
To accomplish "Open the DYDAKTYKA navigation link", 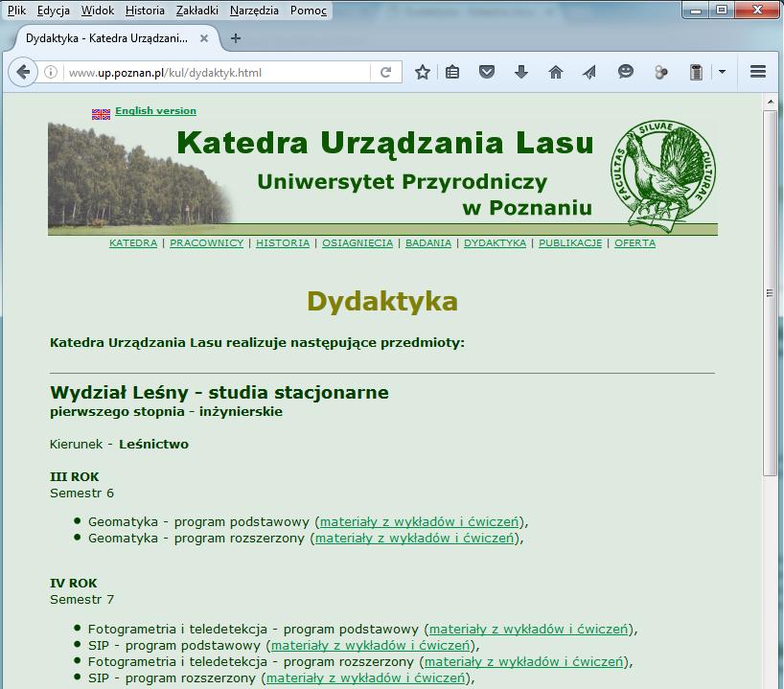I will click(495, 243).
